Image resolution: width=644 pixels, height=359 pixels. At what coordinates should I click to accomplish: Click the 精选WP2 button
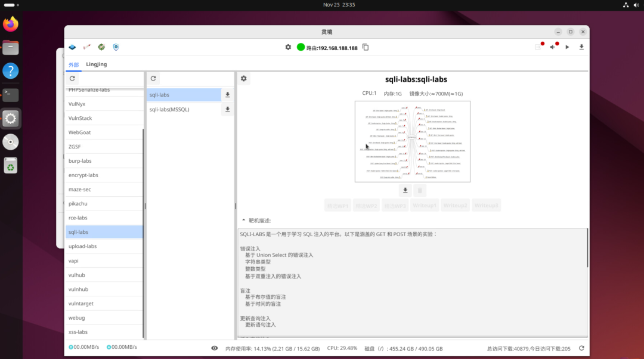click(x=366, y=205)
